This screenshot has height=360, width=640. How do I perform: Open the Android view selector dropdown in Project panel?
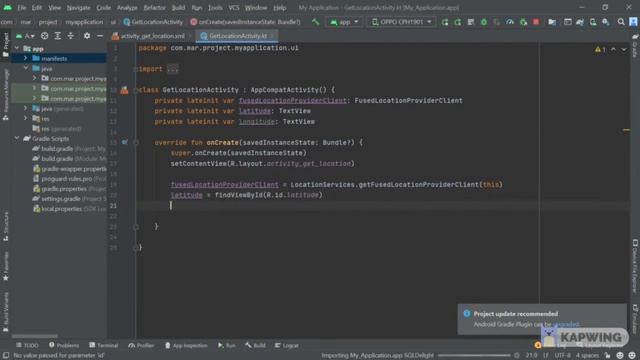(x=25, y=36)
